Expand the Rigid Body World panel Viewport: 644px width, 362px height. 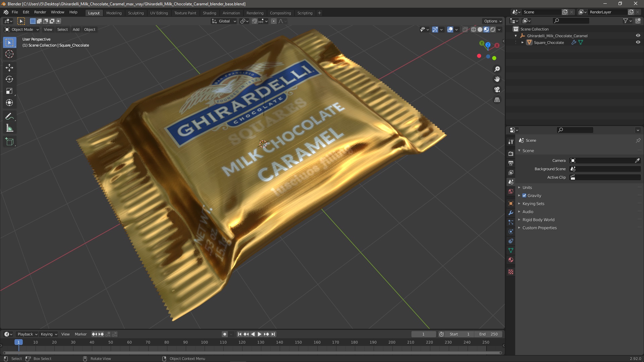(x=538, y=220)
